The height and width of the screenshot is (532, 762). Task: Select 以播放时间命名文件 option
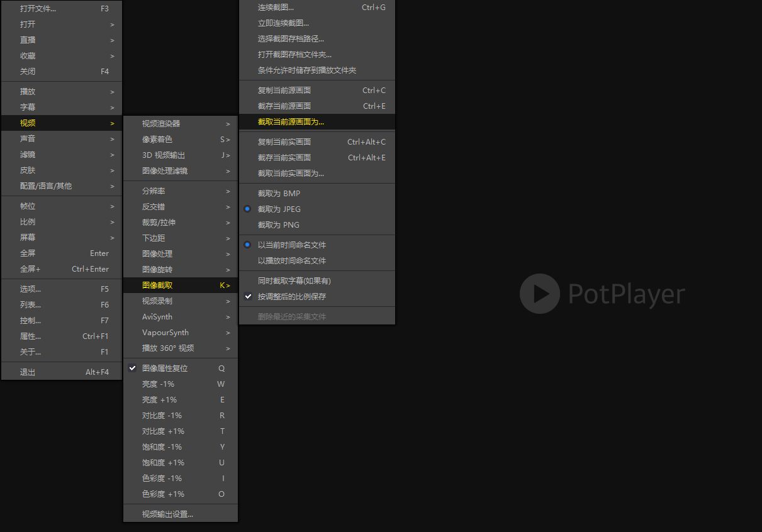(x=317, y=260)
